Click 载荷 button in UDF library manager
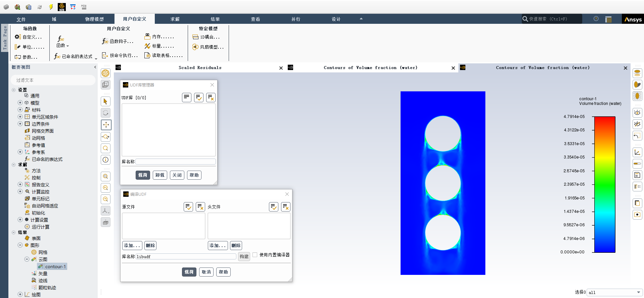Viewport: 644px width, 298px height. coord(143,175)
